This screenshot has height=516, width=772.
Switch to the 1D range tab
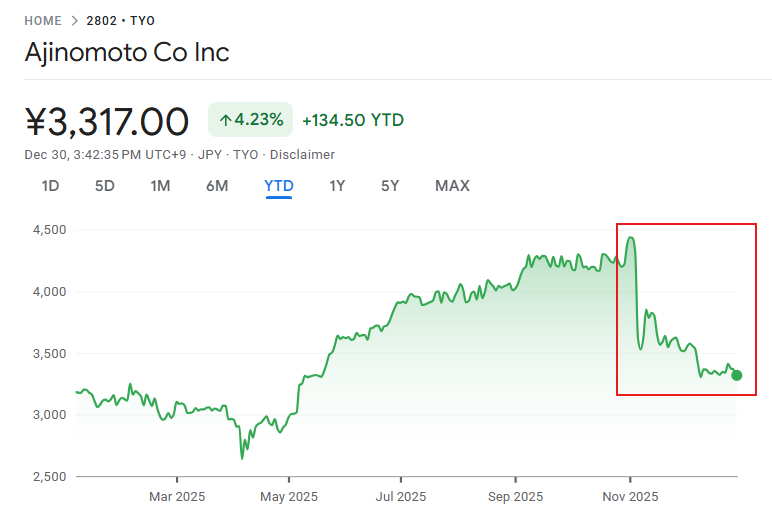click(50, 186)
